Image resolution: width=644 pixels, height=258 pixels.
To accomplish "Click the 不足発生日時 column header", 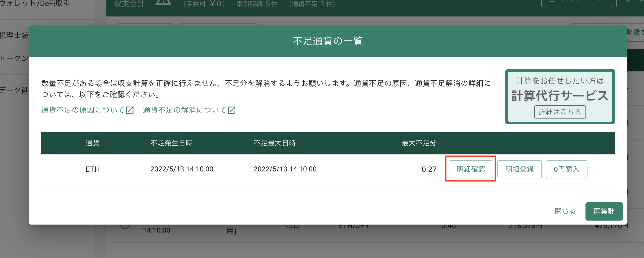I will coord(171,143).
